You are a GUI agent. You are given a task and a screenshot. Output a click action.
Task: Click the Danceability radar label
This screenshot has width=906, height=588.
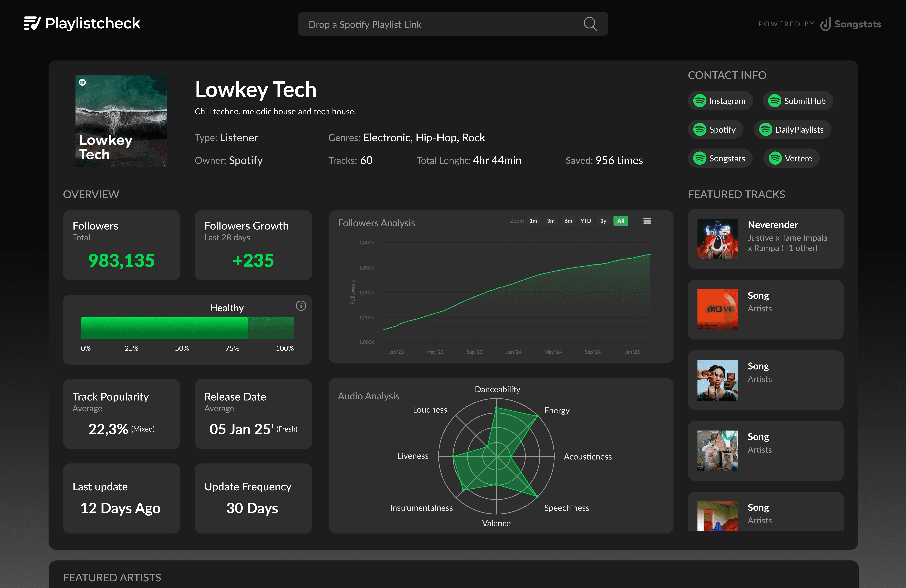pyautogui.click(x=497, y=390)
